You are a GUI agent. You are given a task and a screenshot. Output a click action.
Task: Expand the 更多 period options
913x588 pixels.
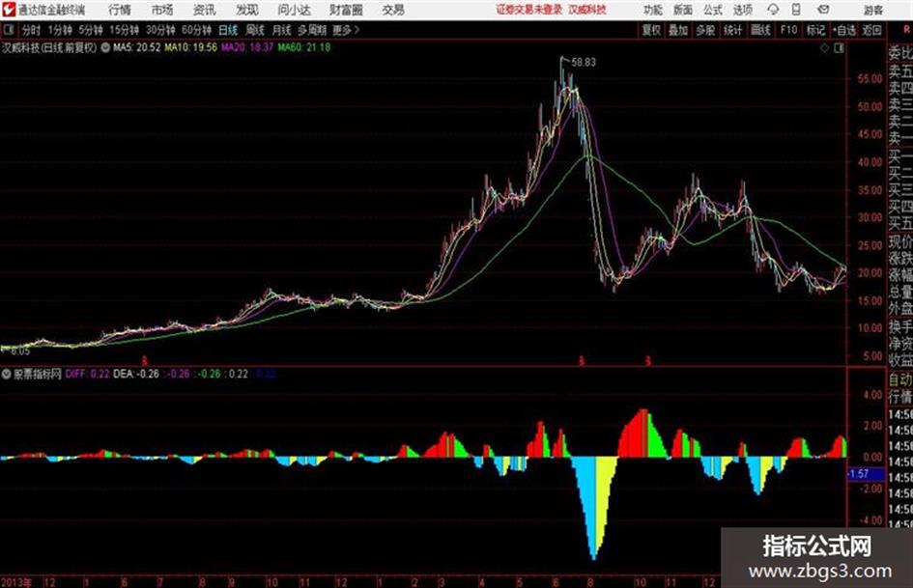[346, 30]
